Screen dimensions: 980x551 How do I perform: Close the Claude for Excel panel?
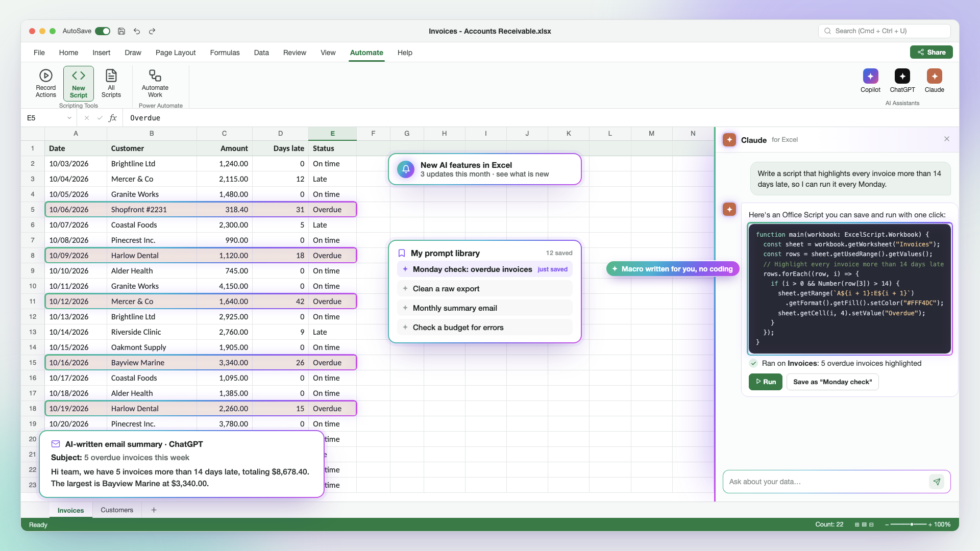(947, 139)
